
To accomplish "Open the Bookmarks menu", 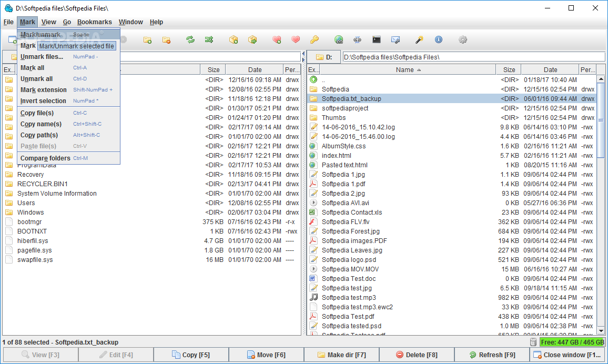I will [x=94, y=22].
